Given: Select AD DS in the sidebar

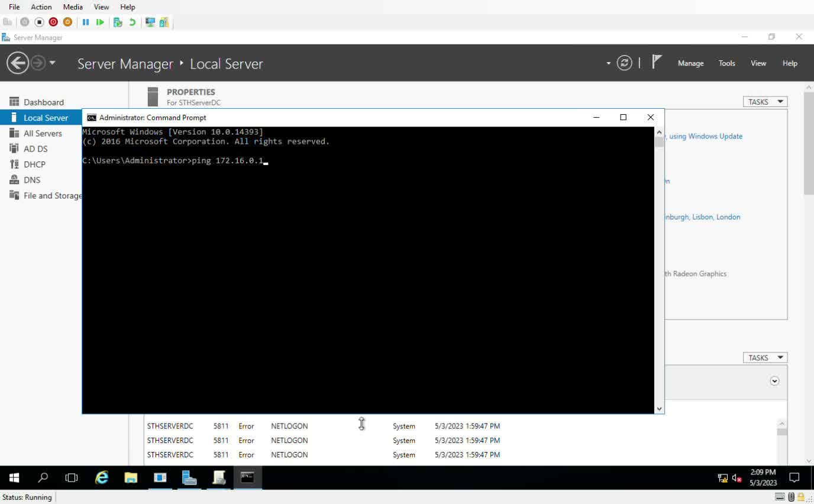Looking at the screenshot, I should pyautogui.click(x=35, y=149).
